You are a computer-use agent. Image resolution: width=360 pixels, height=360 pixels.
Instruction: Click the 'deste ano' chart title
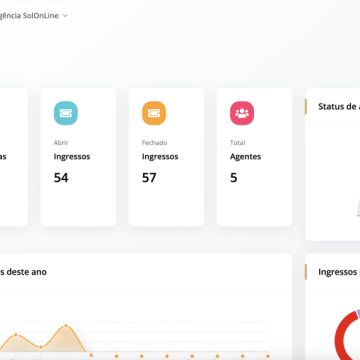[23, 272]
